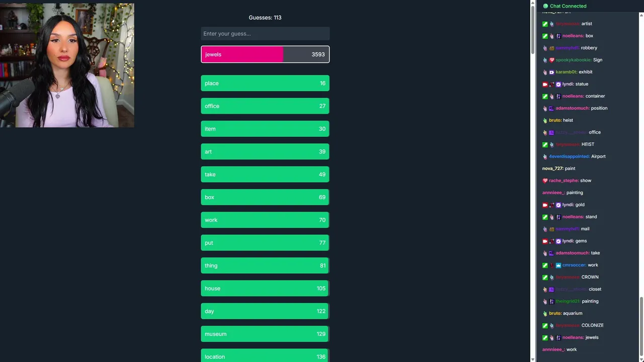Viewport: 644px width, 362px height.
Task: Click the green moderator badge beside noelleans' box message
Action: pos(545,36)
